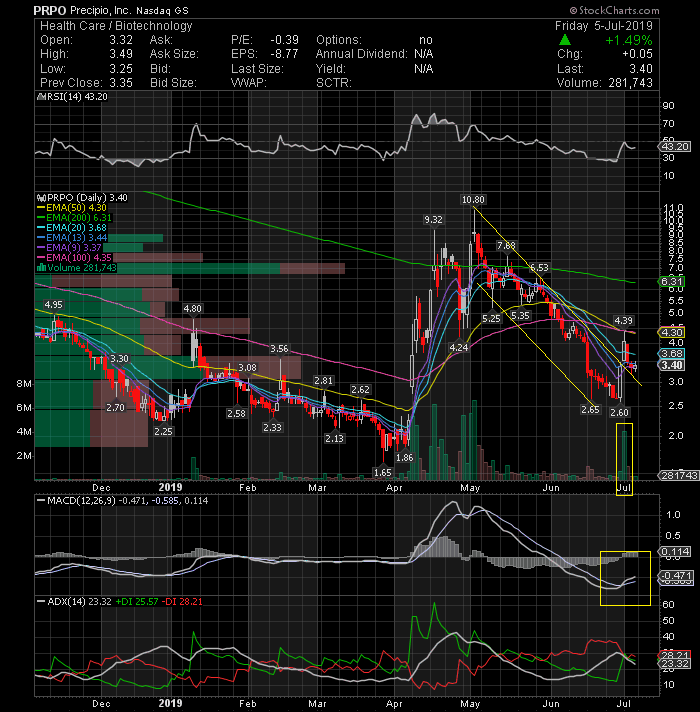
Task: Click the 2.25 low price label
Action: click(163, 431)
